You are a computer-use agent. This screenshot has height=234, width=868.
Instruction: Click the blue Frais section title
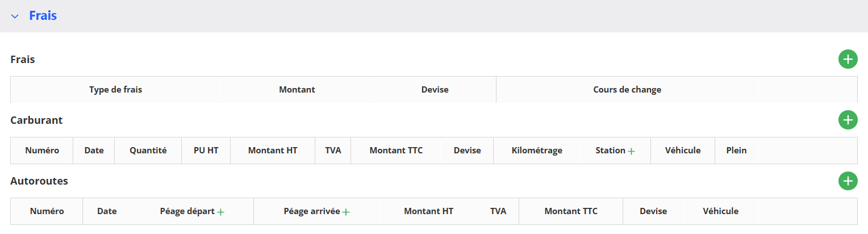click(43, 16)
